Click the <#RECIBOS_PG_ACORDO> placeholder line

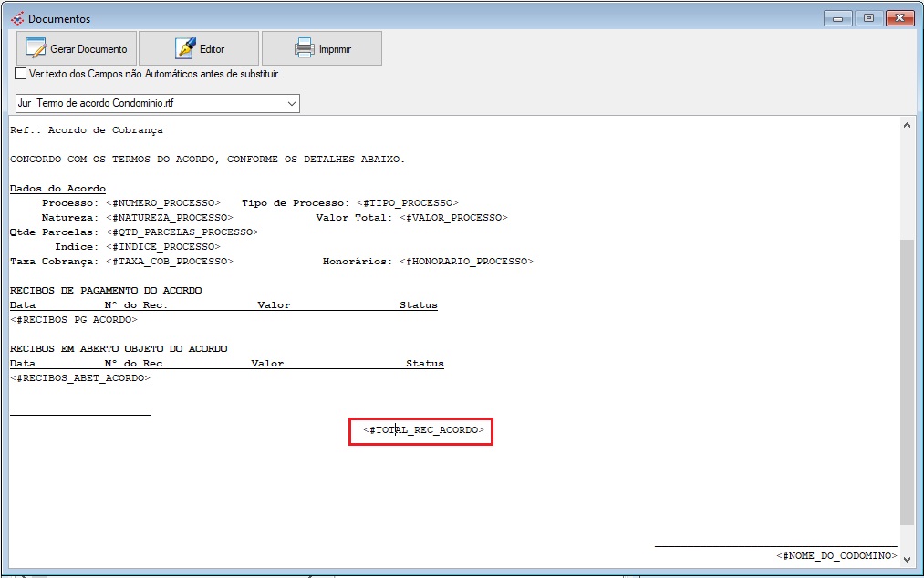(73, 319)
